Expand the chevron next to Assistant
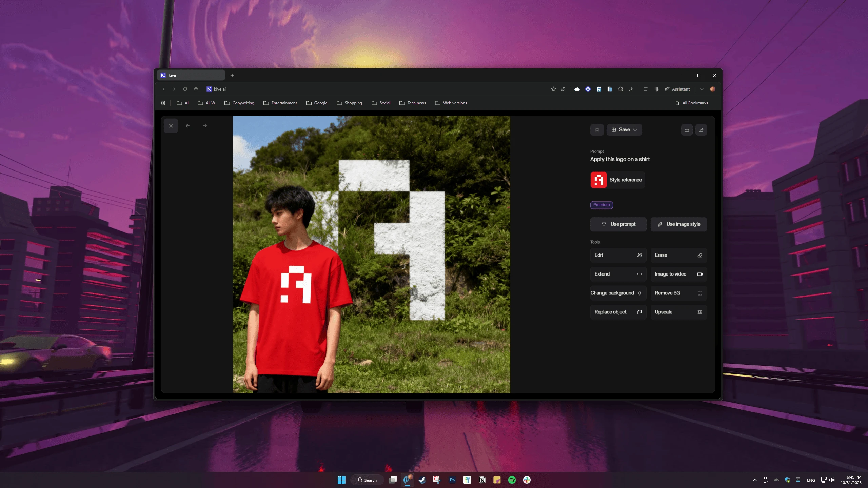 click(x=702, y=89)
